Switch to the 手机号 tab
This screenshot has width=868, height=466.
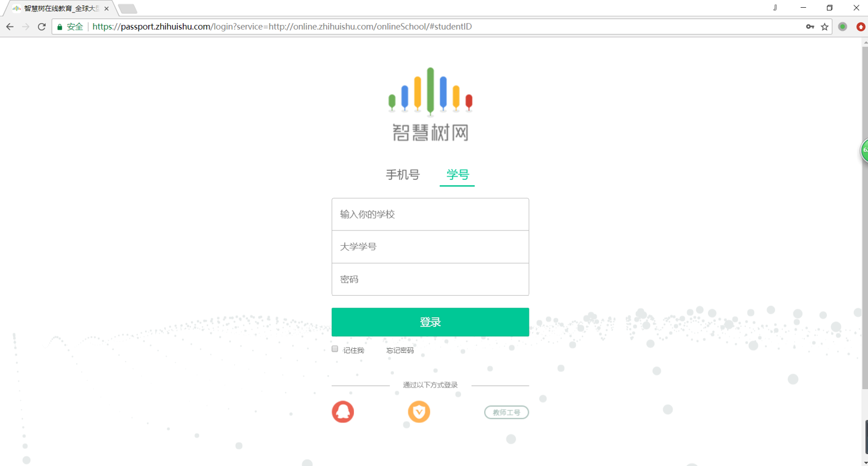click(403, 174)
